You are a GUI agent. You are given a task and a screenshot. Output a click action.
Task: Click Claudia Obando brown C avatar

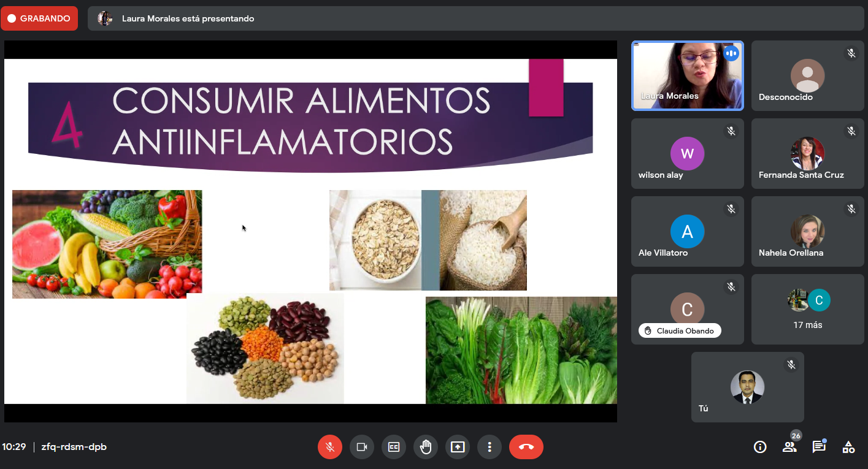point(688,309)
